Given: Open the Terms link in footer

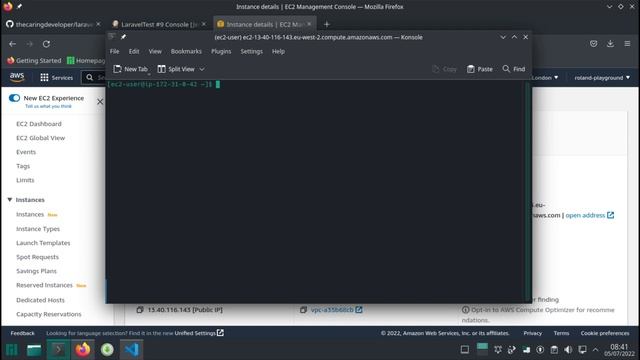Looking at the screenshot, I should coord(561,333).
